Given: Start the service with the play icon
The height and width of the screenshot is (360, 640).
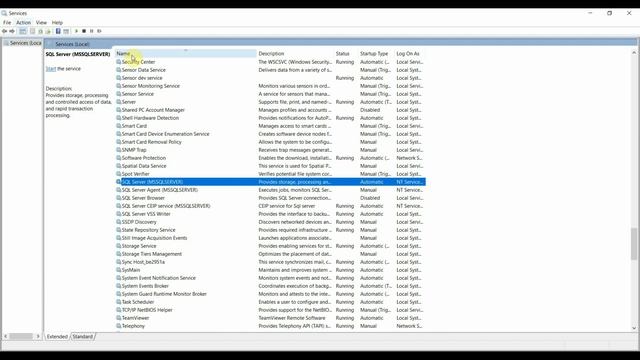Looking at the screenshot, I should tap(76, 31).
